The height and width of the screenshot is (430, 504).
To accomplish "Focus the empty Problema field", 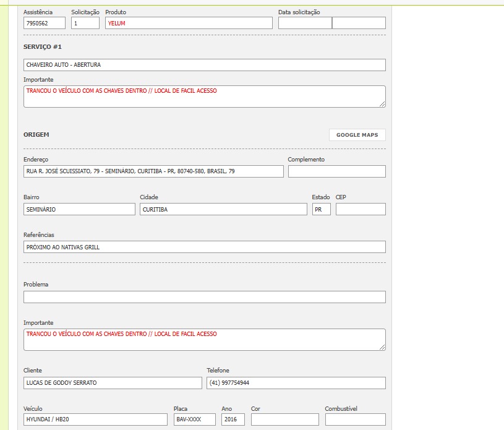I will (204, 297).
